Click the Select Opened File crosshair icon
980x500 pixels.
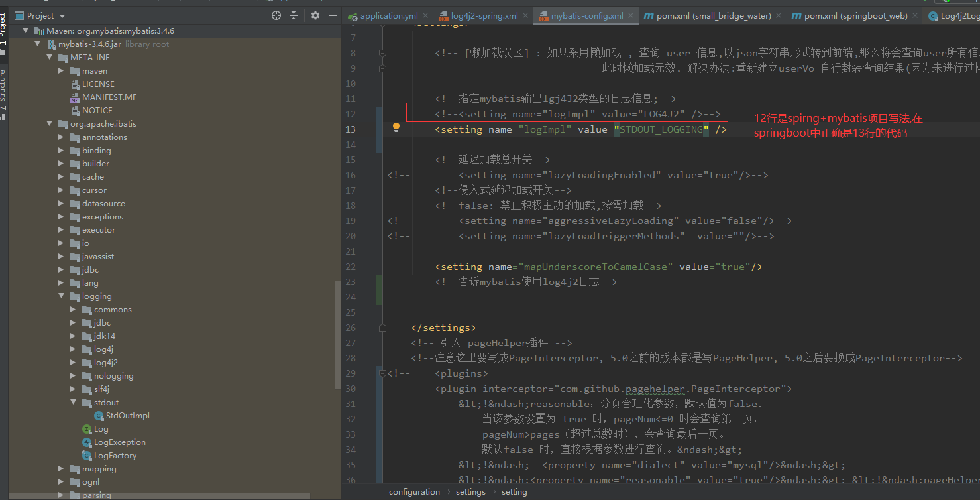tap(276, 15)
